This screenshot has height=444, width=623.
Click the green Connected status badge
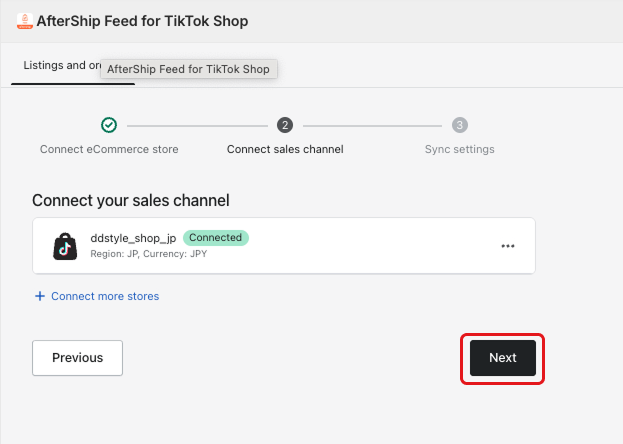point(216,238)
